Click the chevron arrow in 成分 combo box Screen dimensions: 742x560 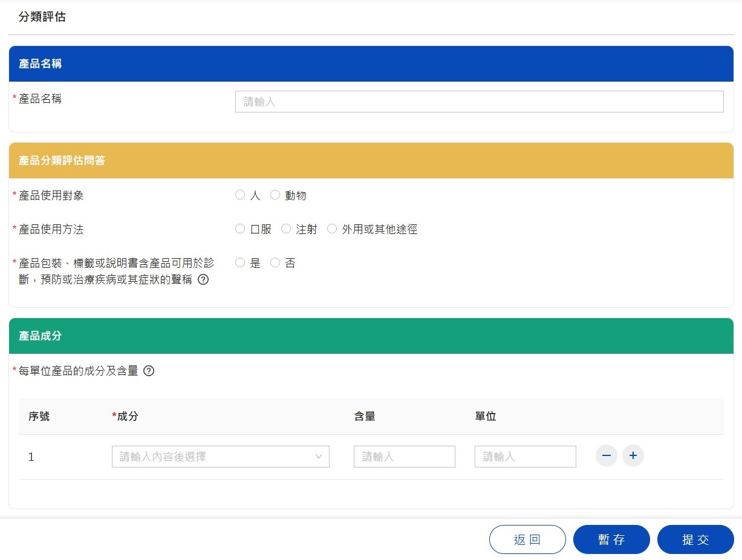coord(319,457)
